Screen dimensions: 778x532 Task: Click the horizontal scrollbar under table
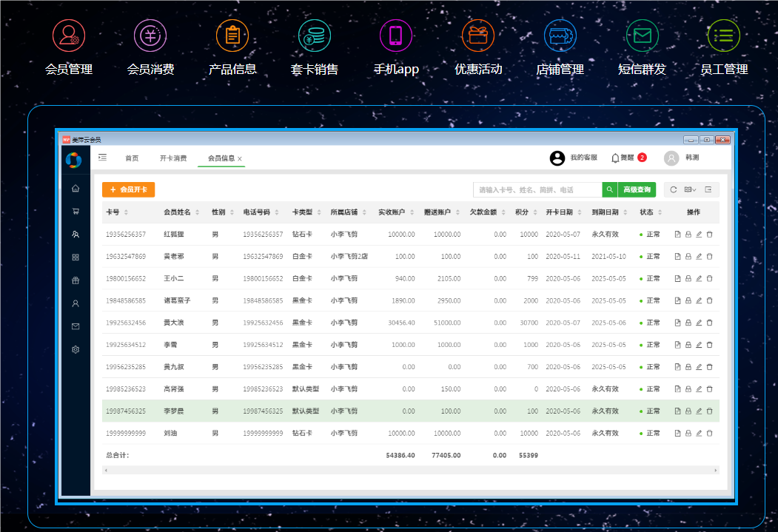(x=410, y=470)
